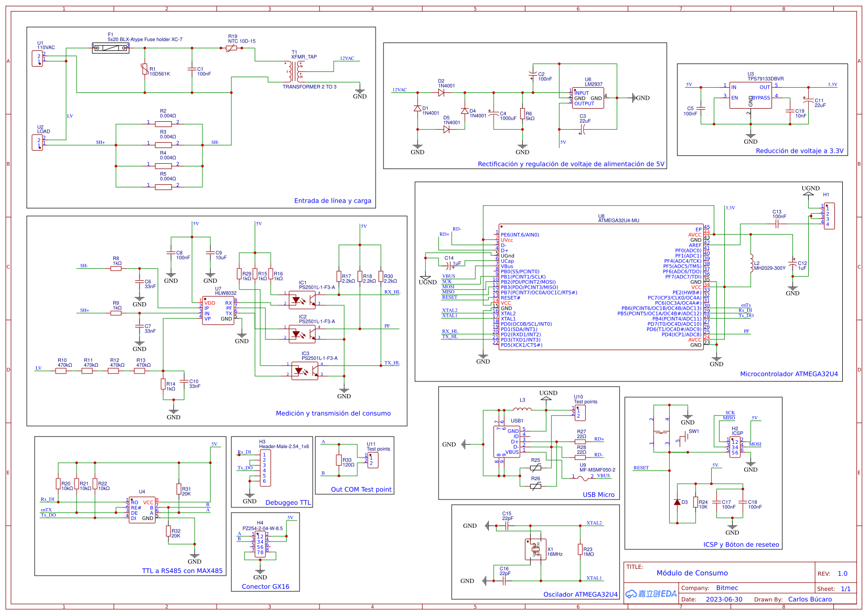Select the R19 NTC thermistor symbol
This screenshot has width=868, height=615.
click(x=231, y=48)
